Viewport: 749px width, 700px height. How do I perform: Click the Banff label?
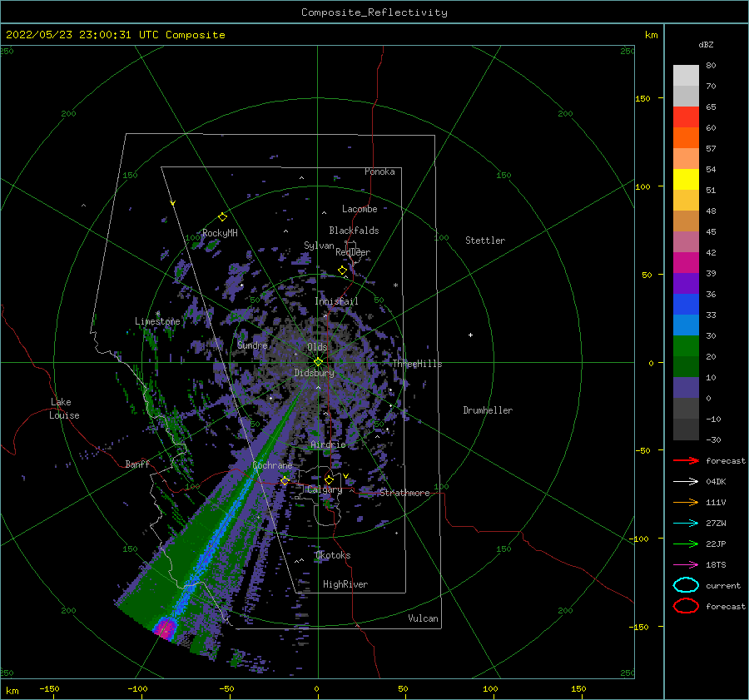tap(137, 464)
